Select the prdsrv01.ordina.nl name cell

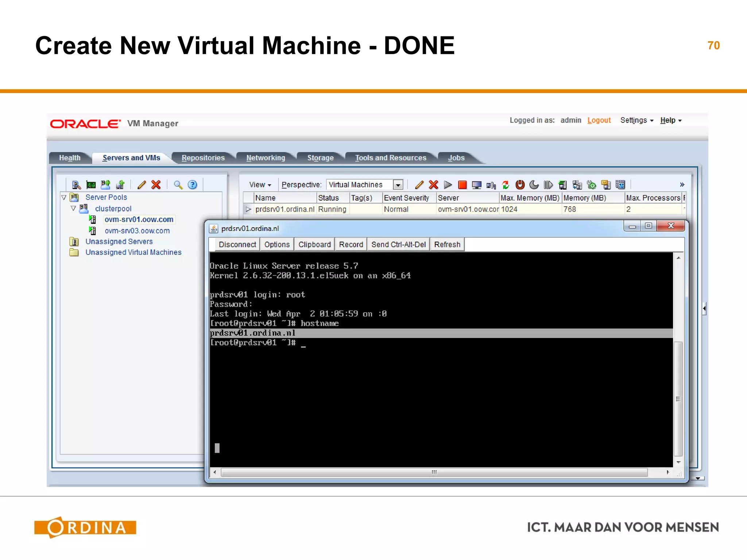285,209
